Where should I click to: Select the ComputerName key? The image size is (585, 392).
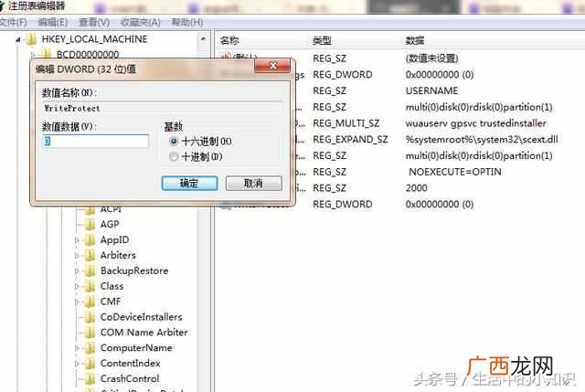[x=136, y=348]
